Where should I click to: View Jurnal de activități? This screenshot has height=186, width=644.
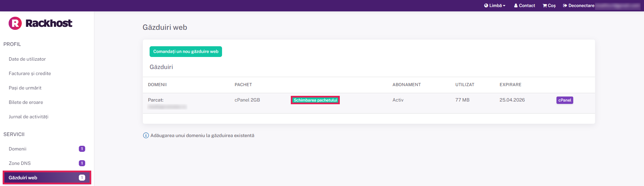point(29,117)
